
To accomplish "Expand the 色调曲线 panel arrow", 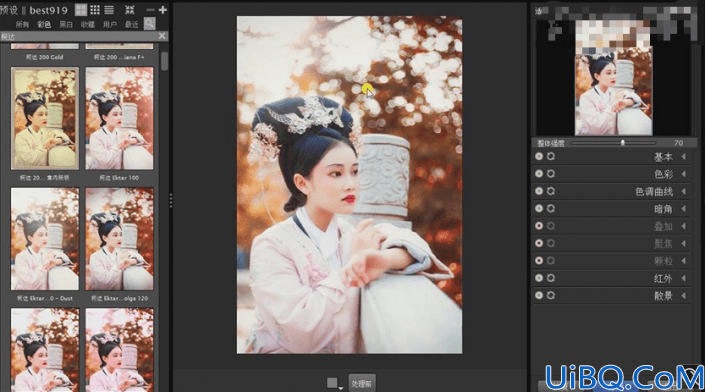I will tap(684, 191).
